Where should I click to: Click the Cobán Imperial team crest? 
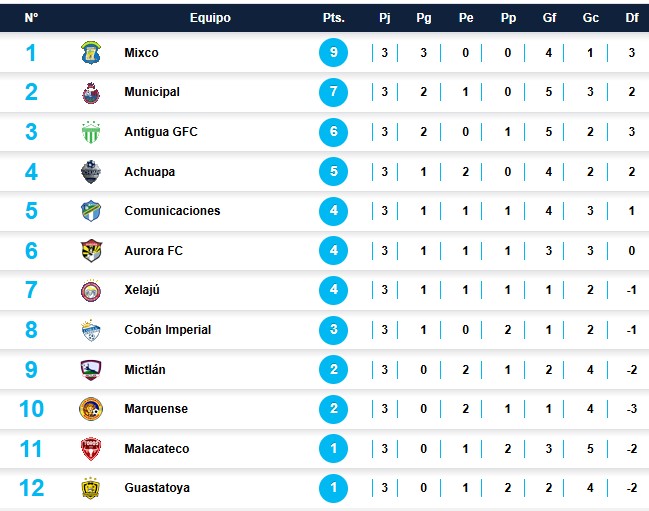(x=91, y=330)
